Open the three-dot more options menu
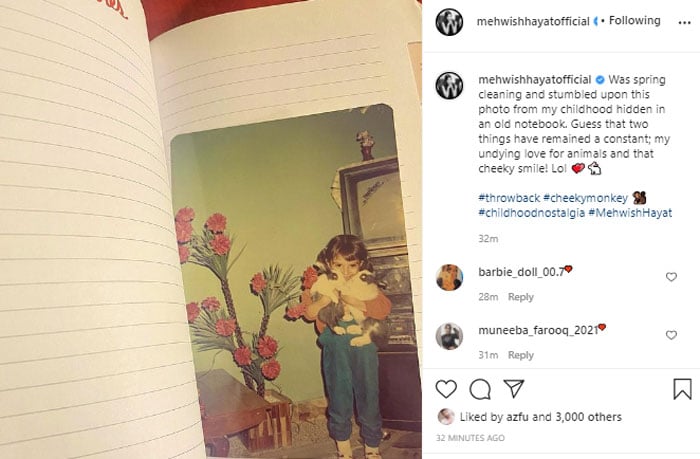This screenshot has height=459, width=700. pyautogui.click(x=684, y=23)
